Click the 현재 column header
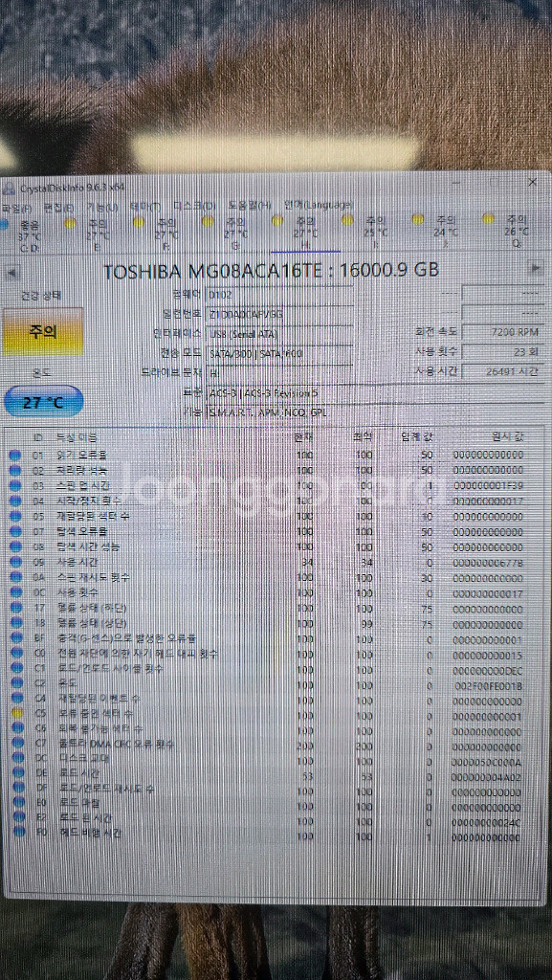The image size is (552, 980). coord(303,436)
